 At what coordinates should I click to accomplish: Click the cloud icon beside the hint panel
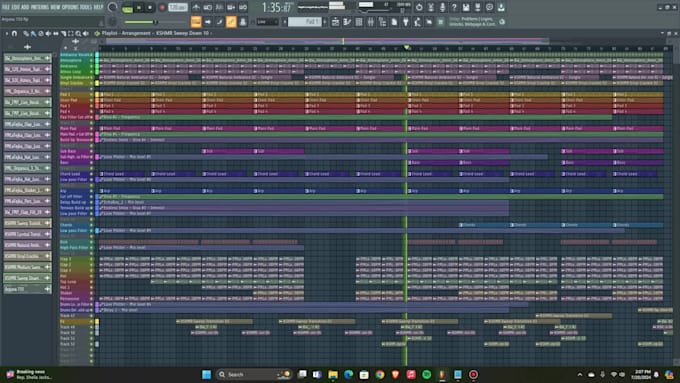(502, 22)
